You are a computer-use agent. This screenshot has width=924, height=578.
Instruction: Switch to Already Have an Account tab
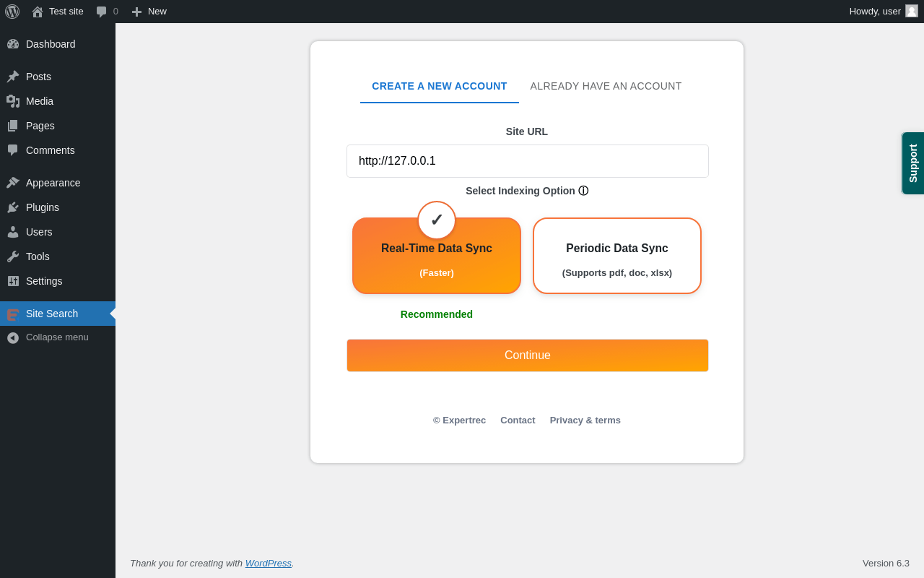(x=606, y=86)
